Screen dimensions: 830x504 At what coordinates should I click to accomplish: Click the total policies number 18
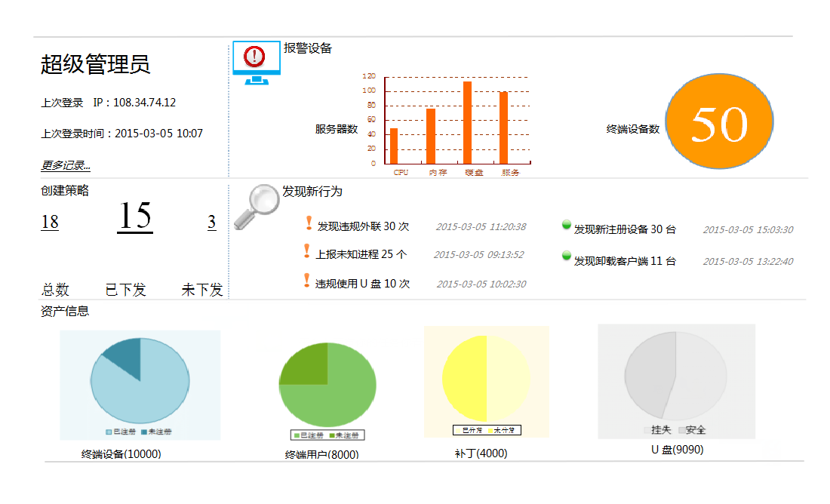point(50,223)
